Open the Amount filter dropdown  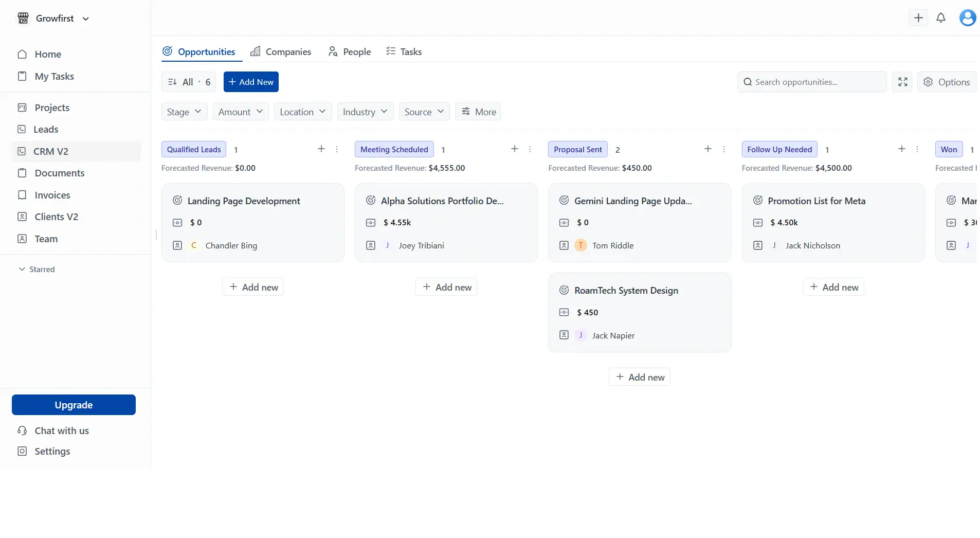coord(240,111)
